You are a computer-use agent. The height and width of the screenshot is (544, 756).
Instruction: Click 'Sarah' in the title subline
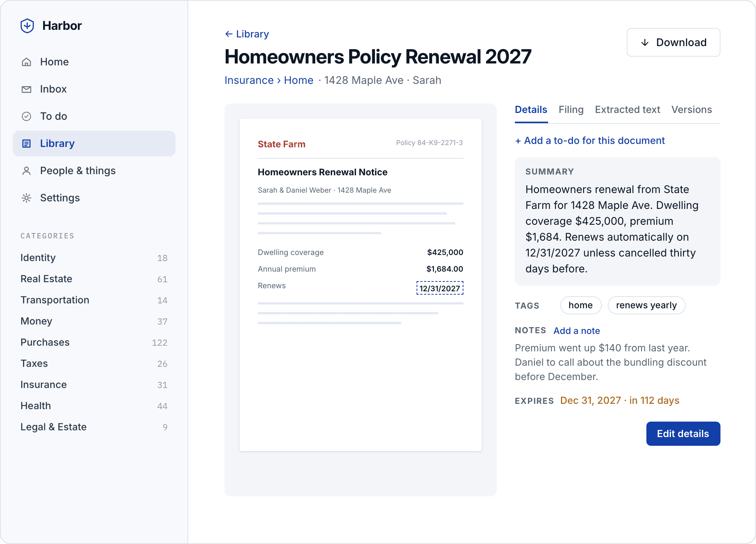pos(427,80)
